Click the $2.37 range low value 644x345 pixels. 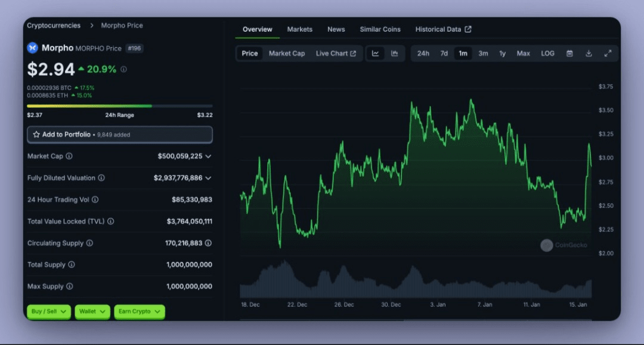(x=35, y=115)
